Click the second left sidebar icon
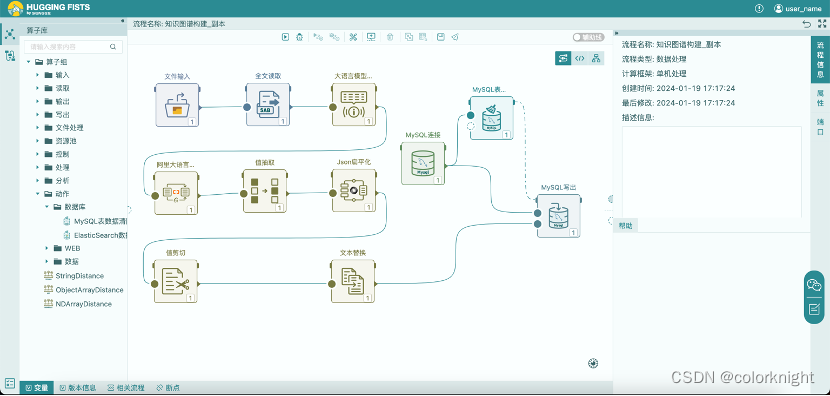This screenshot has height=396, width=830. pyautogui.click(x=10, y=56)
